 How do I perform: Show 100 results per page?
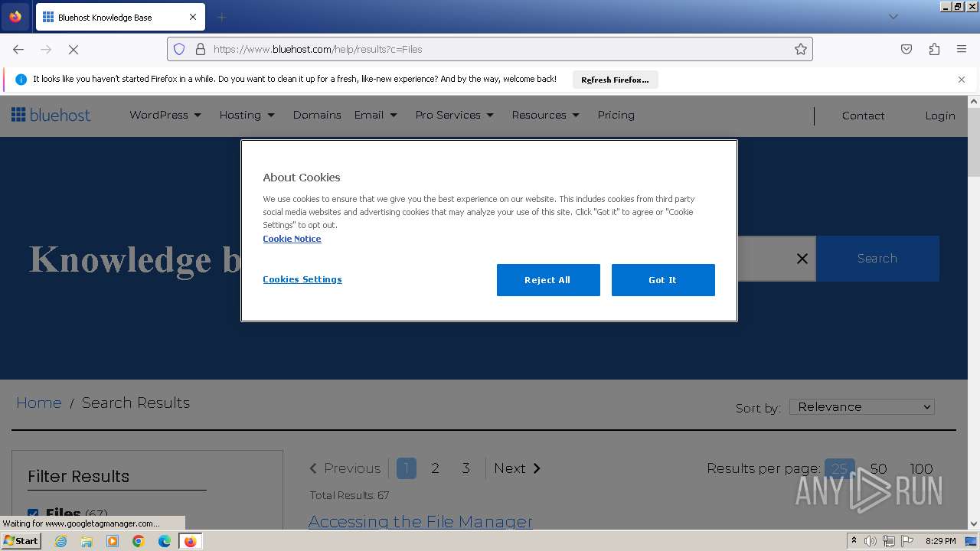(921, 469)
